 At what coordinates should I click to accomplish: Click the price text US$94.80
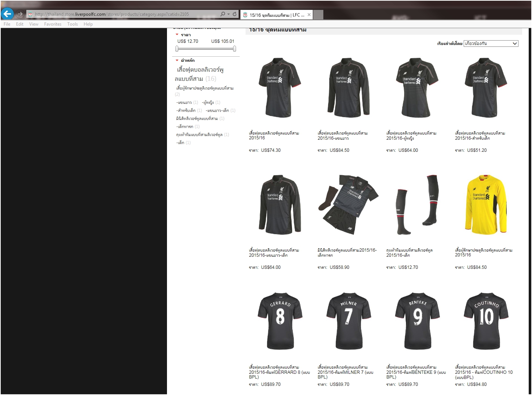click(x=477, y=384)
